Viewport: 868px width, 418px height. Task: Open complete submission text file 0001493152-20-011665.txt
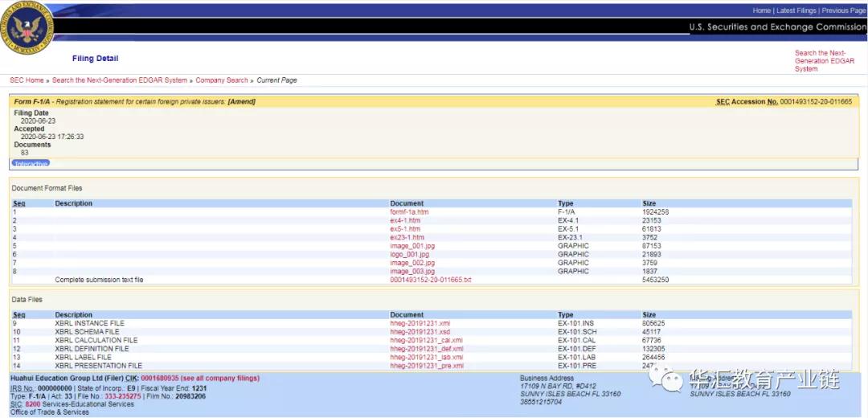[431, 281]
